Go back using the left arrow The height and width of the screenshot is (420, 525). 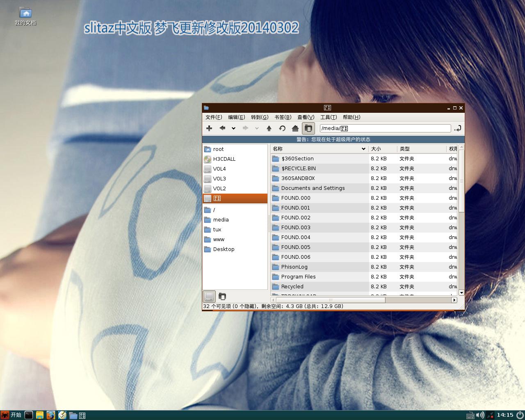point(222,128)
